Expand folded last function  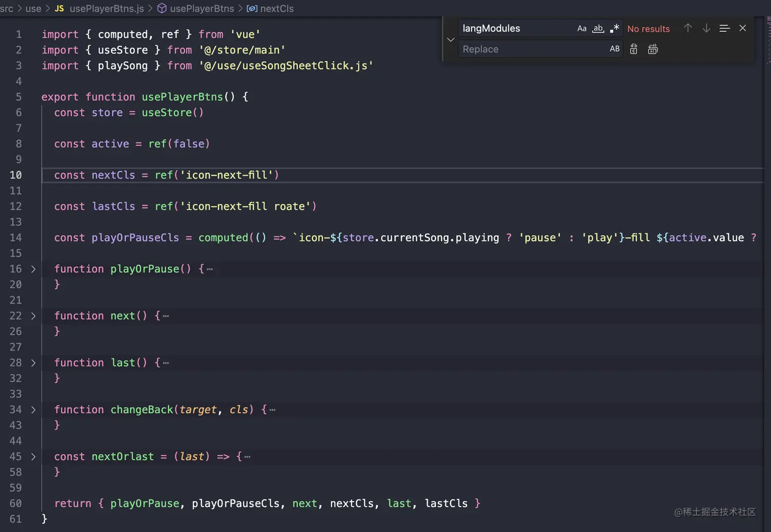tap(33, 363)
